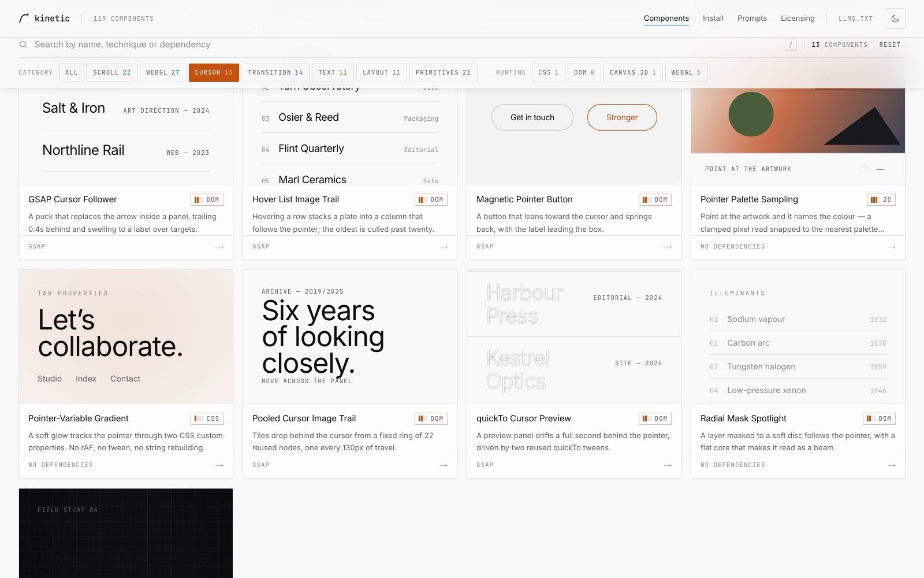Click the slash keyboard shortcut badge
Screen dimensions: 924x578
click(x=791, y=45)
